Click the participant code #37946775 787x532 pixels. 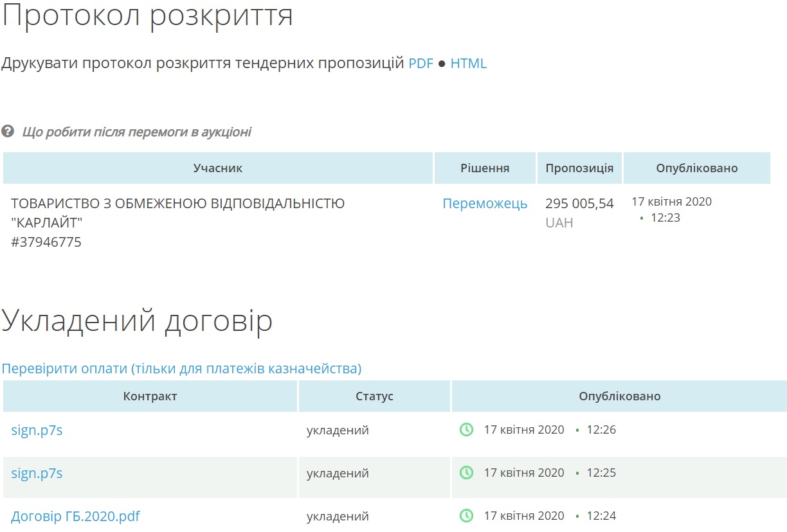pyautogui.click(x=46, y=242)
